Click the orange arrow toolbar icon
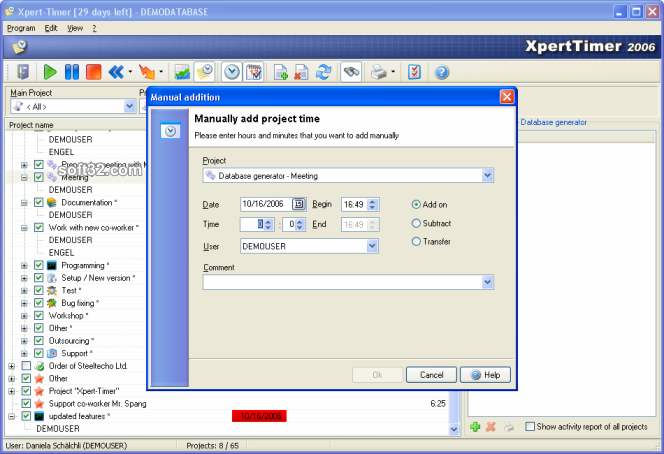Image resolution: width=664 pixels, height=454 pixels. (147, 72)
